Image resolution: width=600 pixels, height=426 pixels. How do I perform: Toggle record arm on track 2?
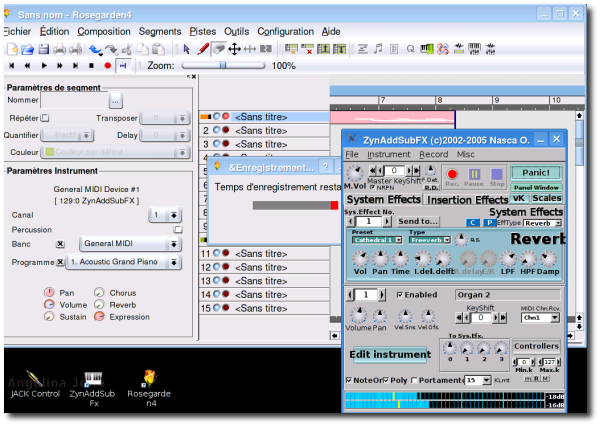tap(226, 131)
